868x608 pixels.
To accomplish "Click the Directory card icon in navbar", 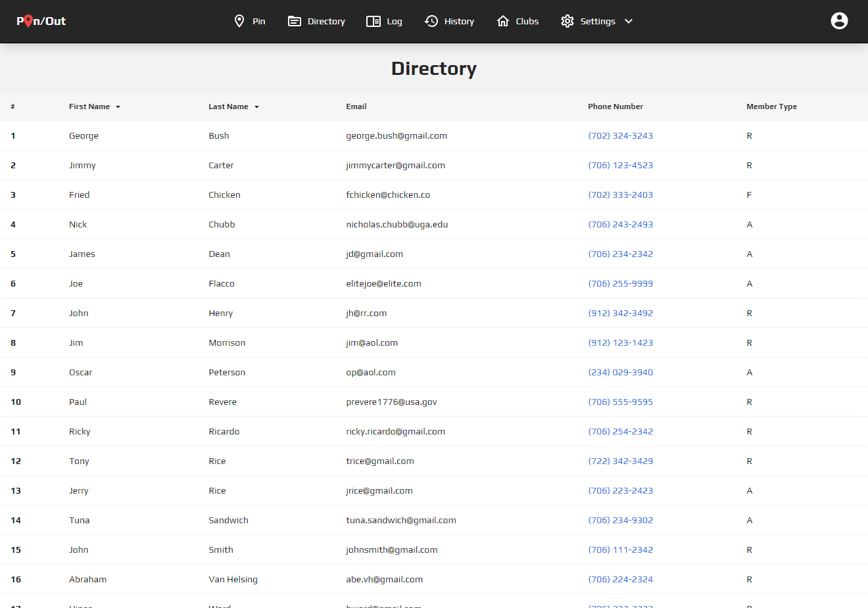I will pos(295,21).
